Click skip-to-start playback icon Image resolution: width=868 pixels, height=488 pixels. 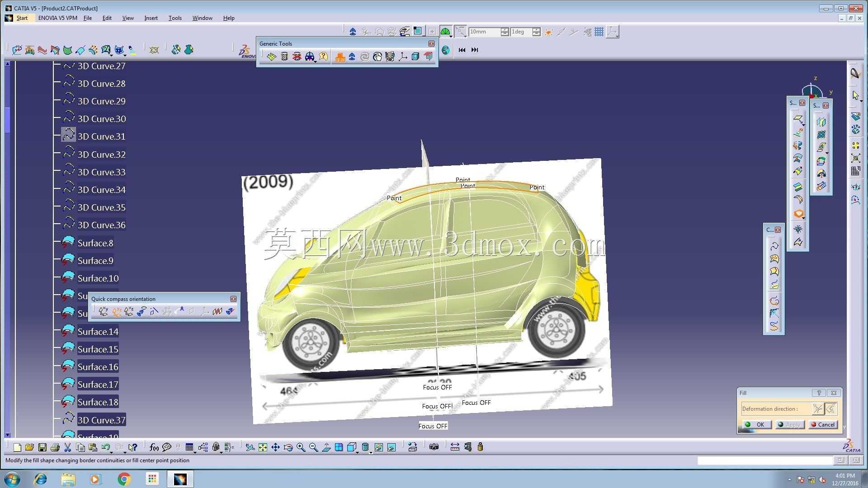(462, 50)
